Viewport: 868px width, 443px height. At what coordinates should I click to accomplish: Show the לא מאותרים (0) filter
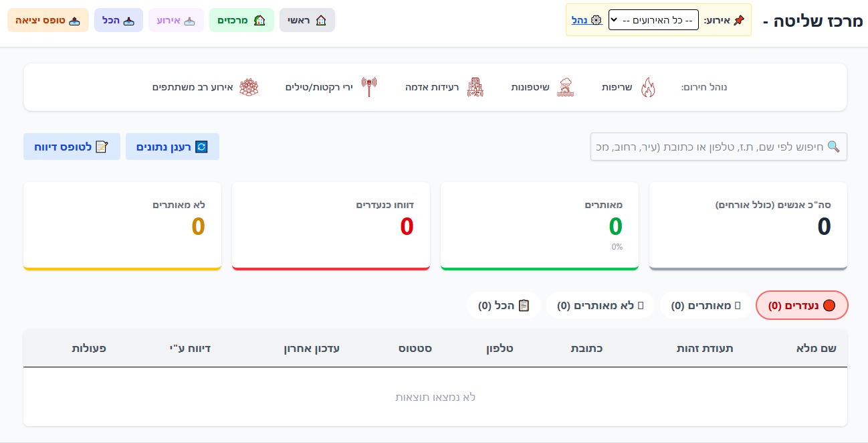click(x=600, y=305)
